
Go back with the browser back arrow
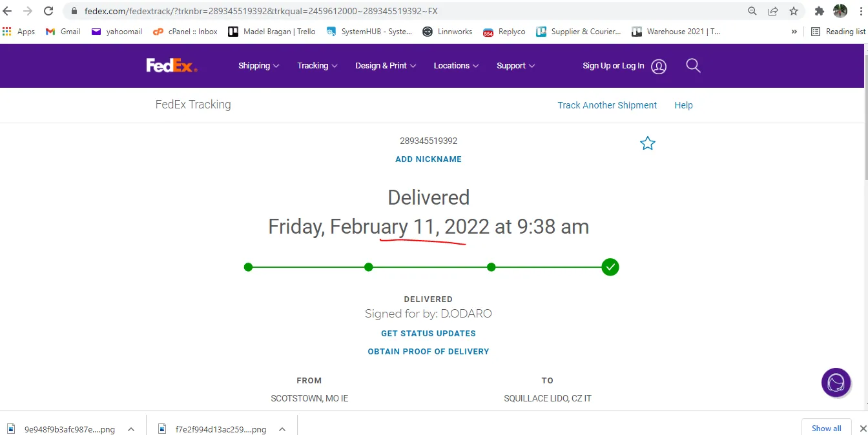coord(8,11)
